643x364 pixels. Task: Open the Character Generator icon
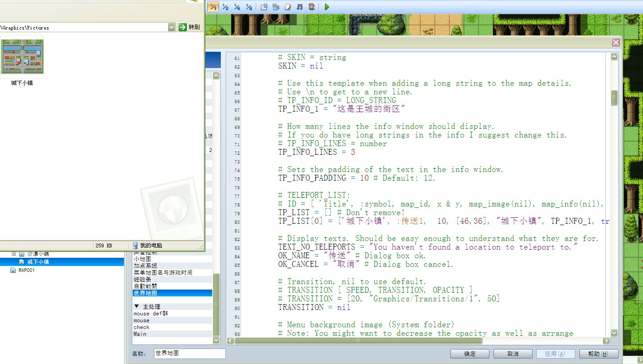pos(311,7)
